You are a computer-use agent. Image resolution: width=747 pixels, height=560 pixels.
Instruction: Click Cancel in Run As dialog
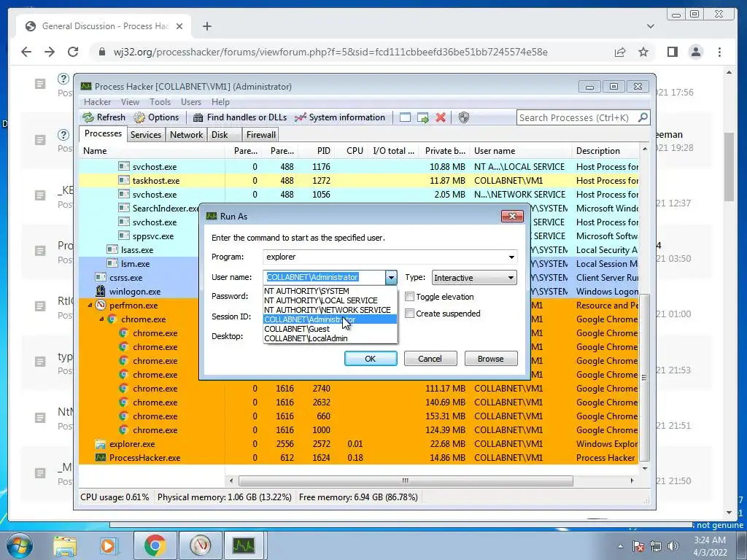[x=430, y=359]
